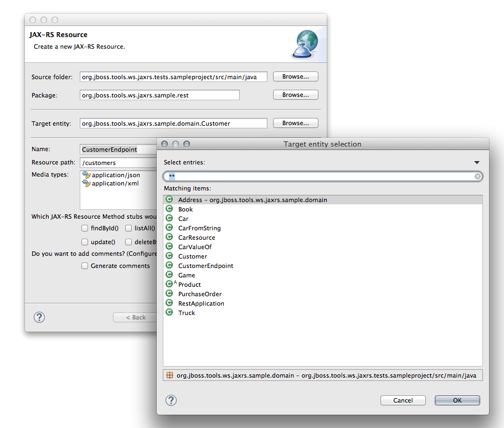
Task: Click the application/json media type icon
Action: 86,175
